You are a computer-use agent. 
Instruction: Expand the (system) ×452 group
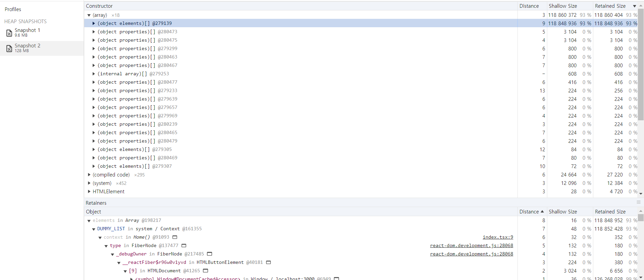tap(89, 183)
